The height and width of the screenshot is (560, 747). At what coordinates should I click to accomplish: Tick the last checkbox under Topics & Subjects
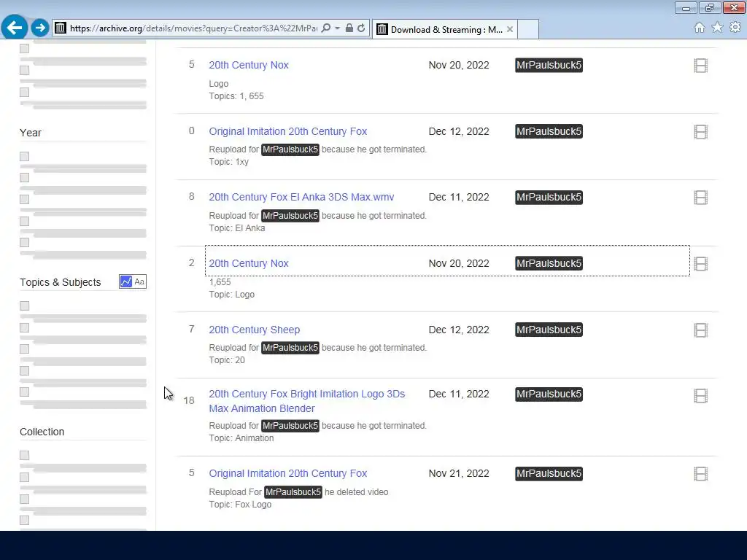pos(24,392)
